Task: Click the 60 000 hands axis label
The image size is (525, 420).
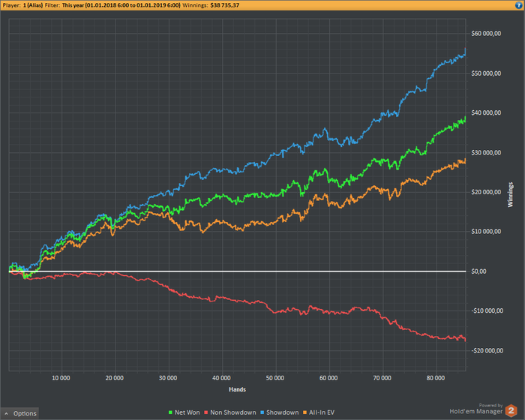Action: pos(328,378)
